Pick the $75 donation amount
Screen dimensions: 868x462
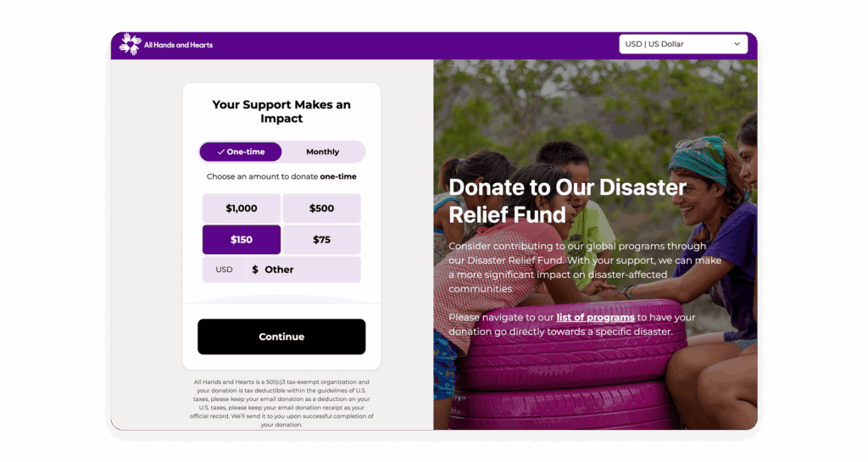click(x=321, y=240)
